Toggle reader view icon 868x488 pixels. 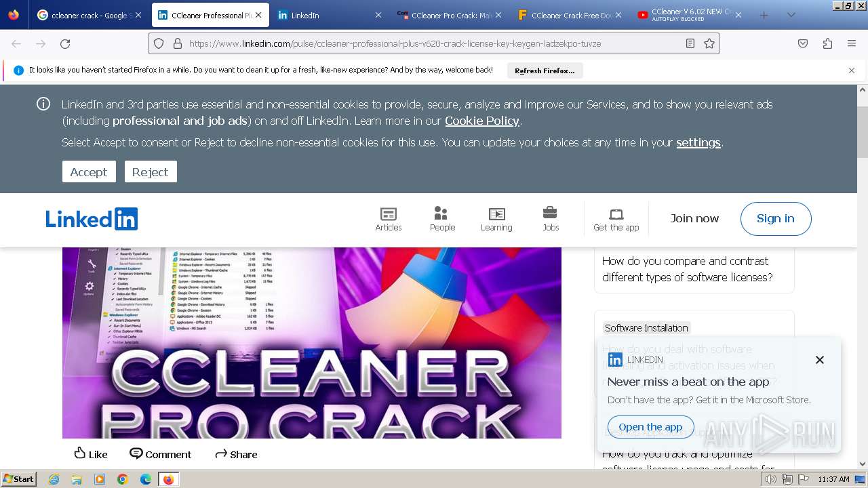click(690, 43)
